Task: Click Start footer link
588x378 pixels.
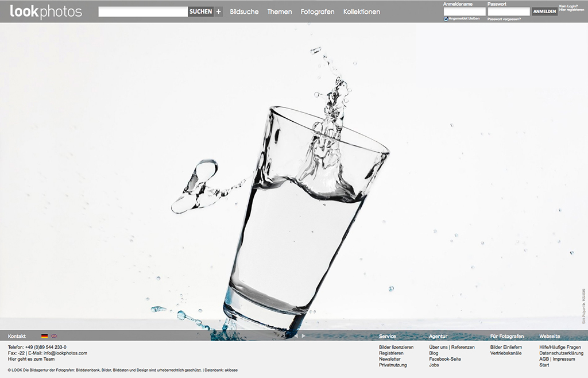Action: [x=544, y=365]
